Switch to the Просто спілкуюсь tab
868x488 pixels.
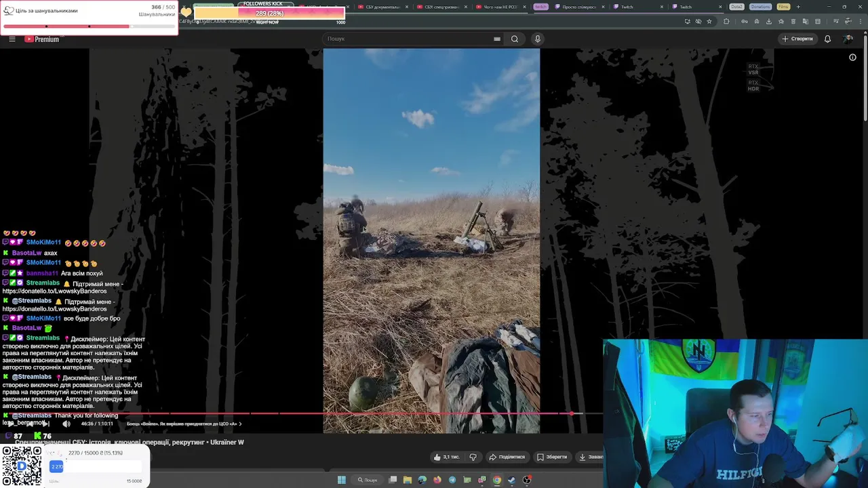coord(579,7)
